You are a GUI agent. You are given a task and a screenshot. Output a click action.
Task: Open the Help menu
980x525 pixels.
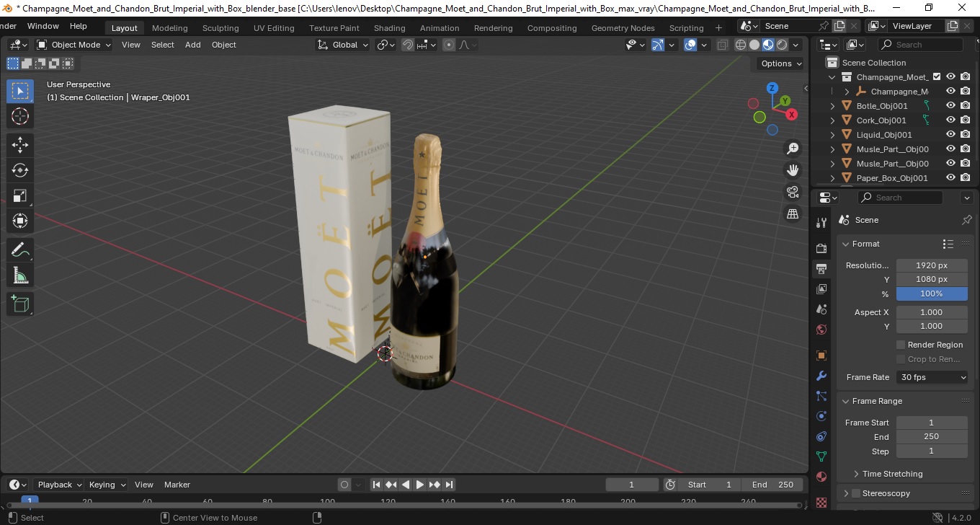[79, 26]
